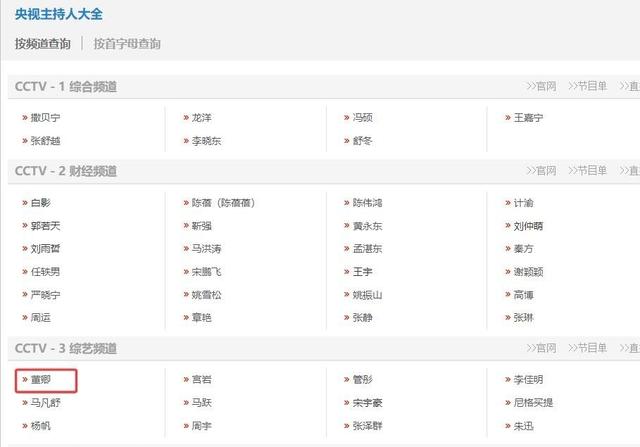Select 刘仲萌 host link
The height and width of the screenshot is (447, 640).
[x=528, y=226]
